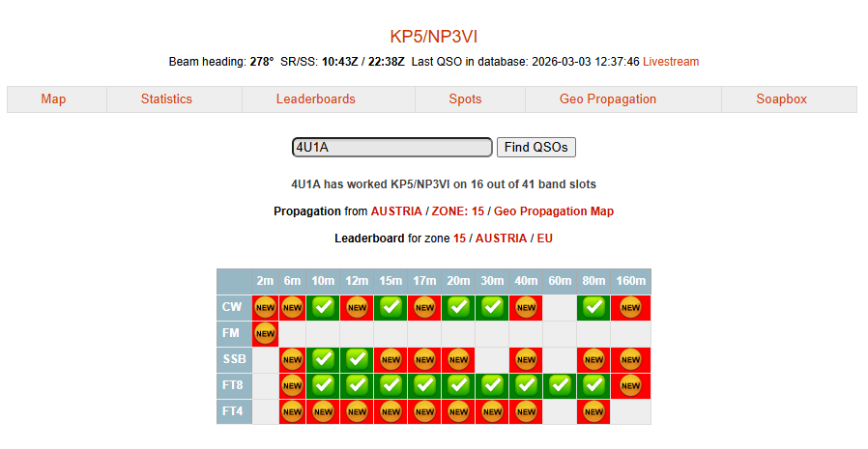868x449 pixels.
Task: Click the NEW badge for SSB 6m
Action: [292, 359]
